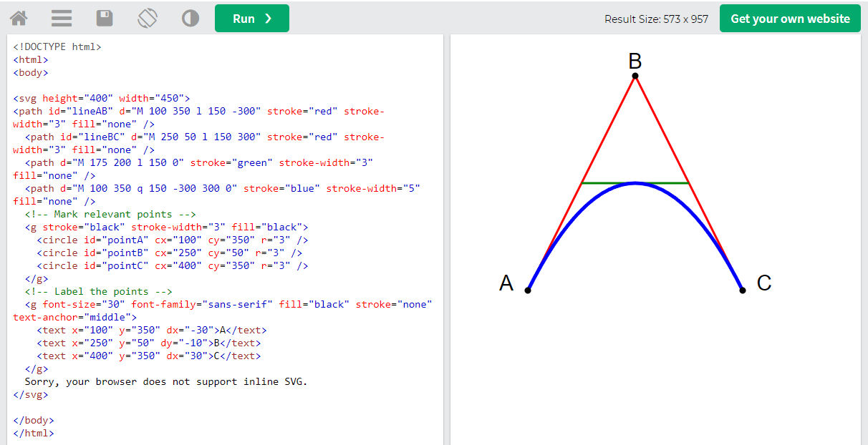The image size is (868, 445).
Task: Click the blue stroke path code line
Action: (x=216, y=195)
